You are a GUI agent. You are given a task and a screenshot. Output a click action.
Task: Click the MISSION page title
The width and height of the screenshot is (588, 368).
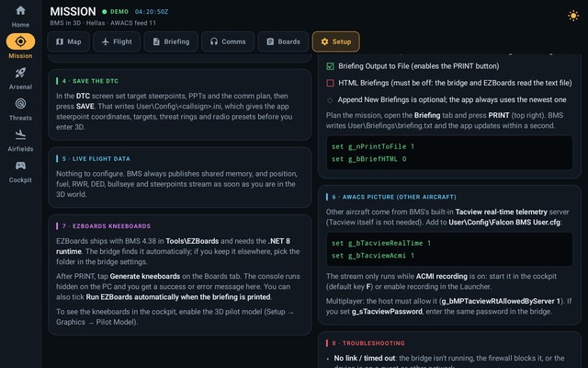pyautogui.click(x=73, y=12)
